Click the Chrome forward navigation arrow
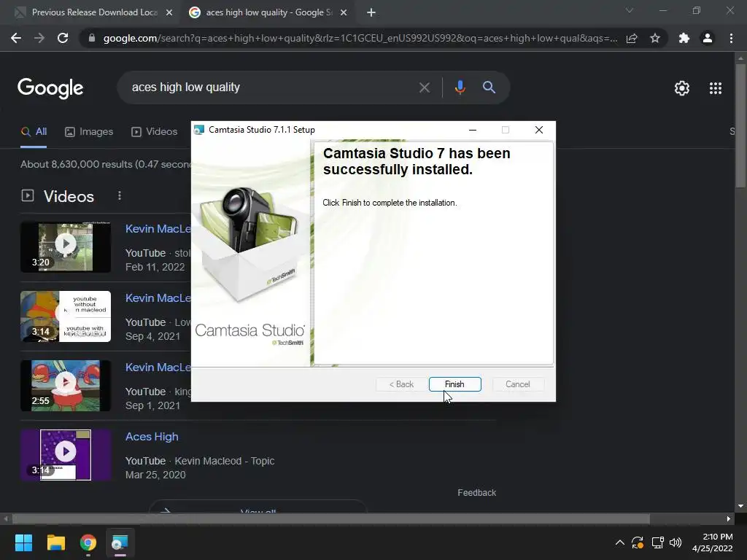 click(x=39, y=38)
